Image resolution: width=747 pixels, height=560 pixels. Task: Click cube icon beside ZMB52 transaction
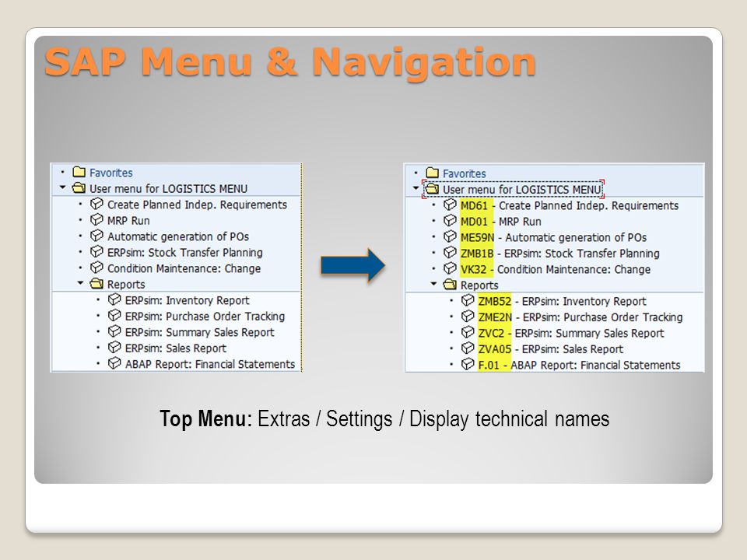click(x=468, y=300)
